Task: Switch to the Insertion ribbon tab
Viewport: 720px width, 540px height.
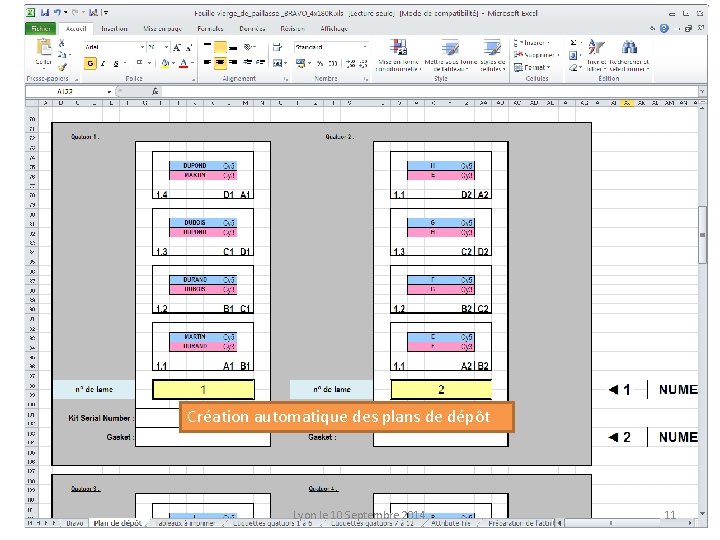Action: pyautogui.click(x=114, y=28)
